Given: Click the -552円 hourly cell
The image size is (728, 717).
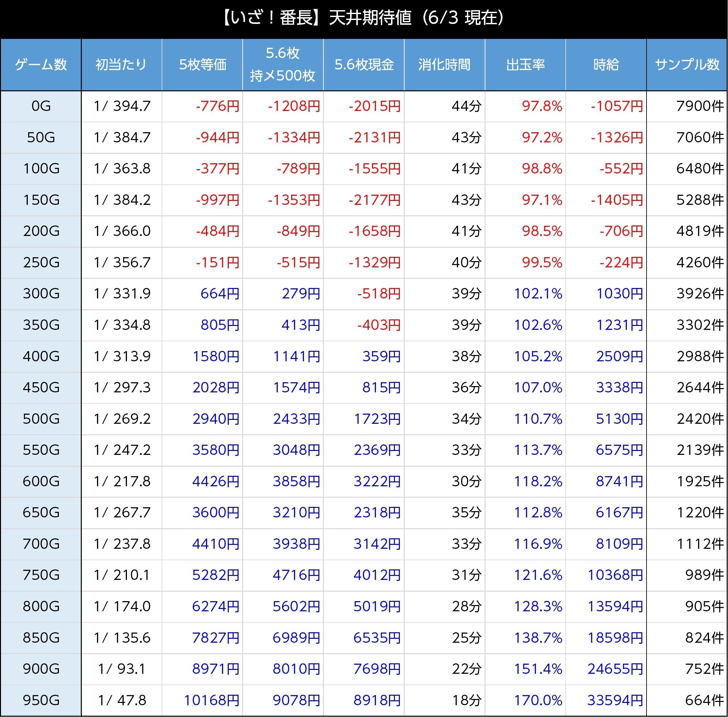Looking at the screenshot, I should [x=606, y=169].
